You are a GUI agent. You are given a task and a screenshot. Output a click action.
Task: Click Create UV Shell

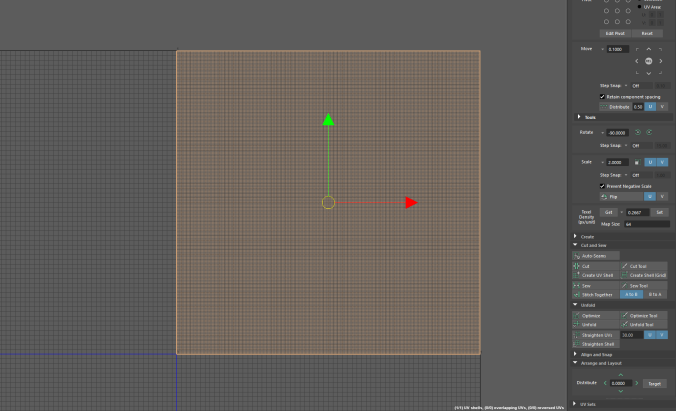596,275
